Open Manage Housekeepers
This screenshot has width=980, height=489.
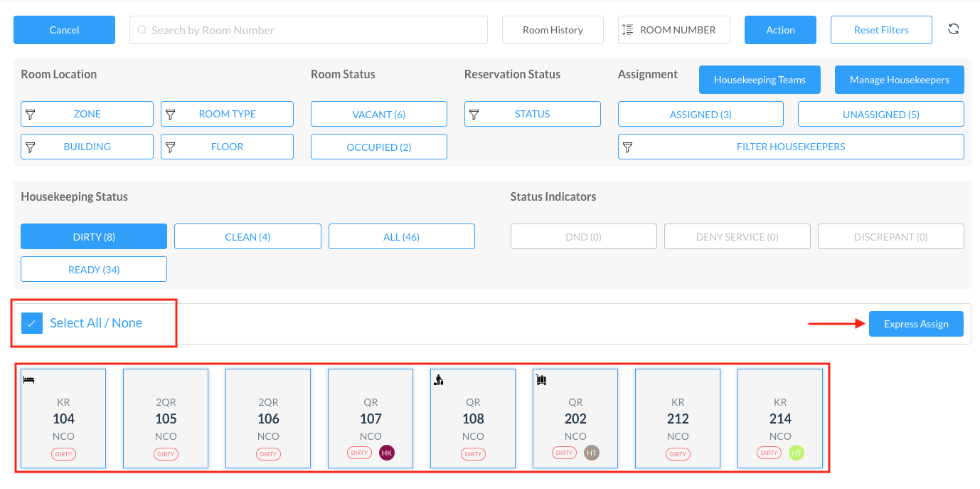click(x=899, y=80)
